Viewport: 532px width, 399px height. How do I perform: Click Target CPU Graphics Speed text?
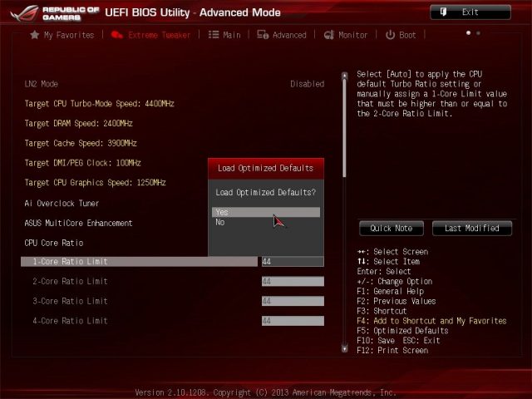[95, 183]
